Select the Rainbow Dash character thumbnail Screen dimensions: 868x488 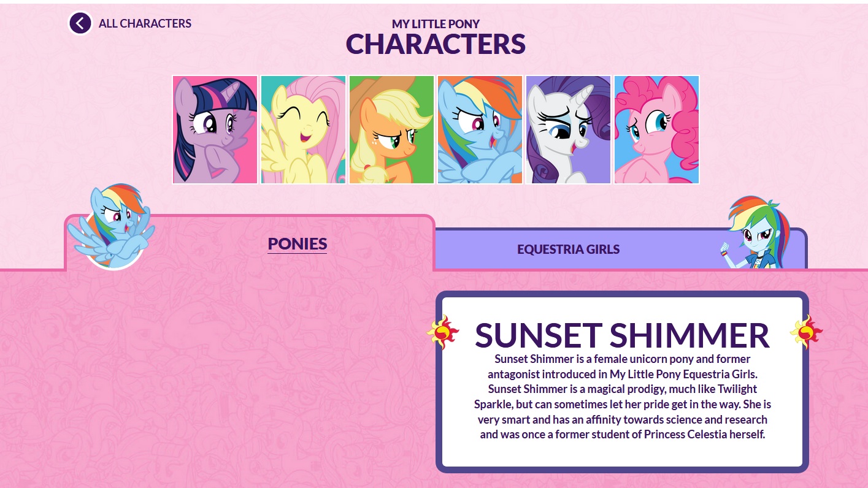pos(480,129)
